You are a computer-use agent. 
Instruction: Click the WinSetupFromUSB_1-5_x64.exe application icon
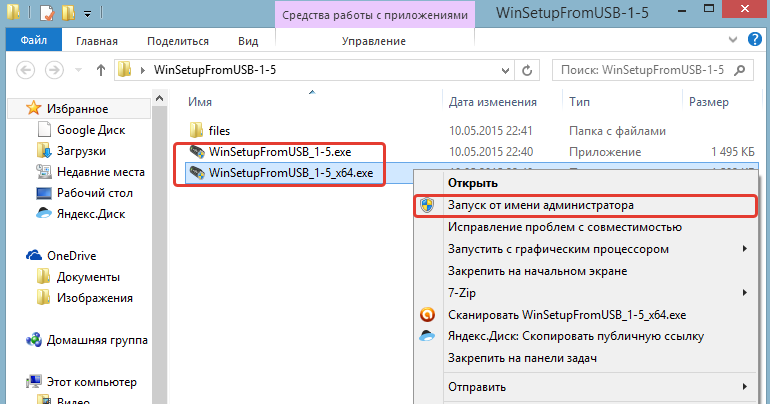[197, 172]
